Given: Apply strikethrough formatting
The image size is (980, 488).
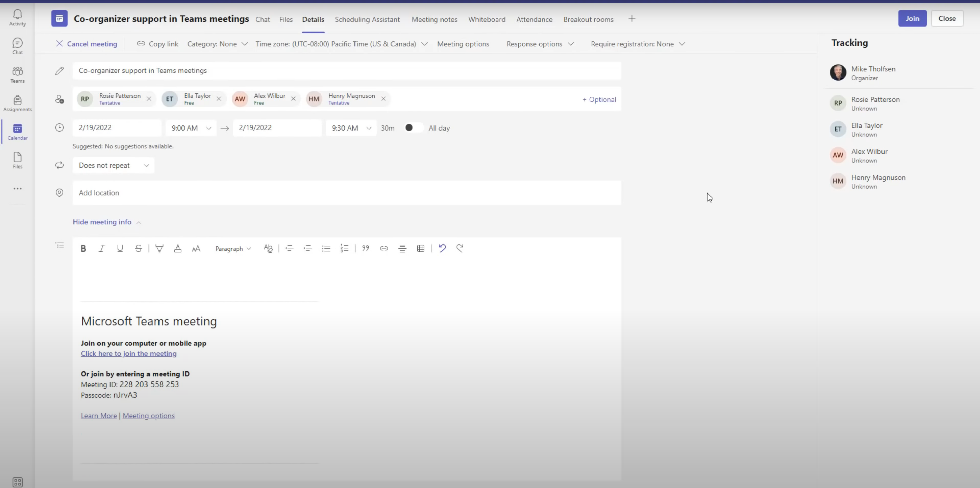Looking at the screenshot, I should tap(139, 248).
